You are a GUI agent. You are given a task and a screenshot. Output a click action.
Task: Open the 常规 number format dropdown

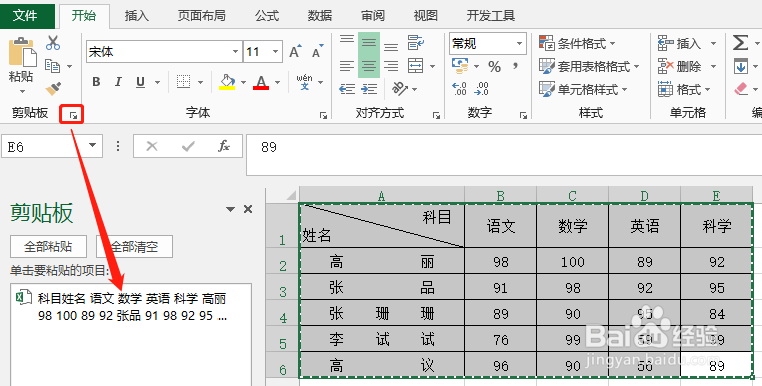(x=520, y=43)
